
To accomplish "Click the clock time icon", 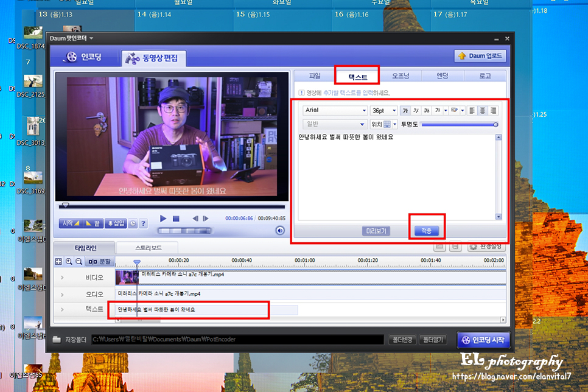I will coord(133,223).
